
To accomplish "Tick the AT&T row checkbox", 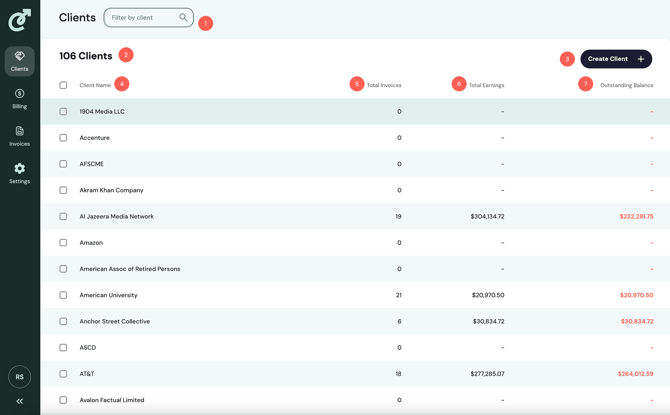I will click(x=63, y=374).
